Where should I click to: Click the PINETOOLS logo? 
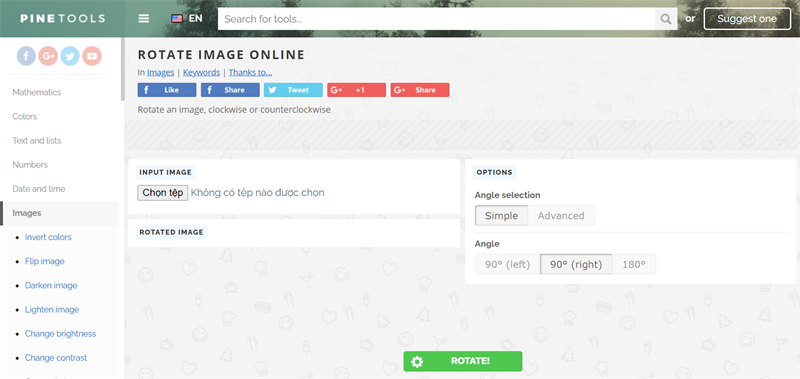pyautogui.click(x=63, y=18)
